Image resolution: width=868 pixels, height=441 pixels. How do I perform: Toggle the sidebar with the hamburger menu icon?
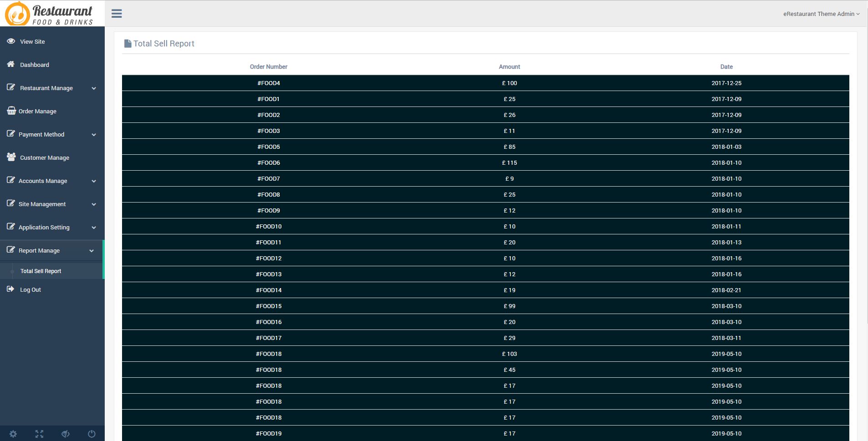(x=117, y=14)
